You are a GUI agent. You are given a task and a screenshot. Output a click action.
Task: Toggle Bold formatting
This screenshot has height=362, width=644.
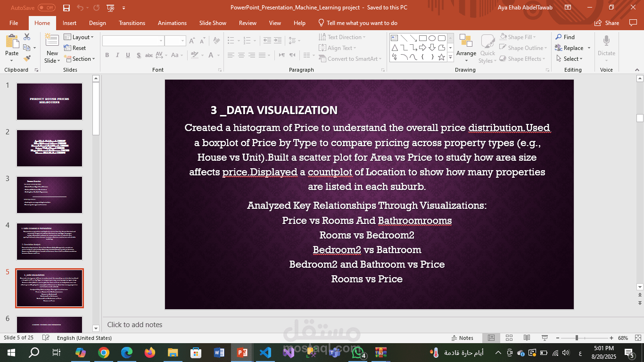tap(107, 55)
